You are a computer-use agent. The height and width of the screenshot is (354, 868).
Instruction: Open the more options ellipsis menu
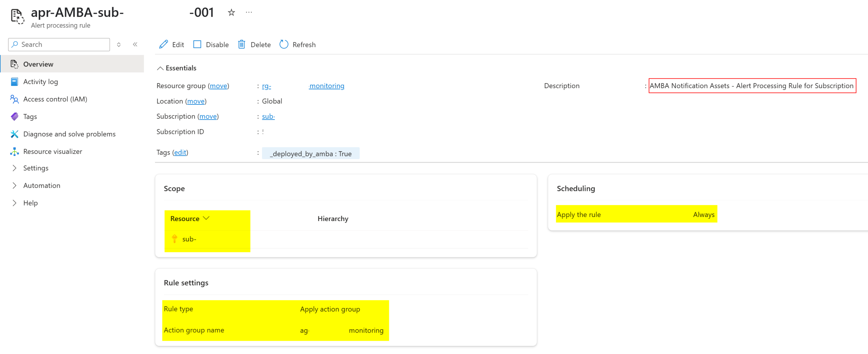point(249,12)
